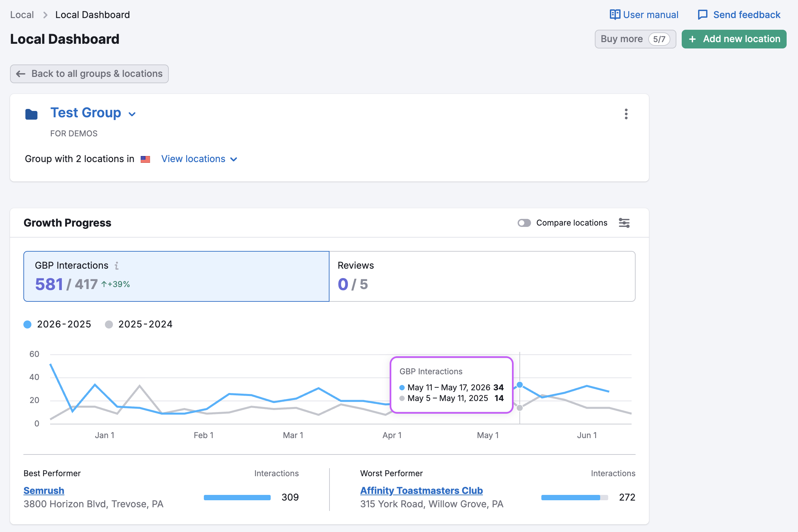Image resolution: width=798 pixels, height=532 pixels.
Task: Click the 3800 Horizon Blvd, Trevose, PA address
Action: pyautogui.click(x=94, y=504)
